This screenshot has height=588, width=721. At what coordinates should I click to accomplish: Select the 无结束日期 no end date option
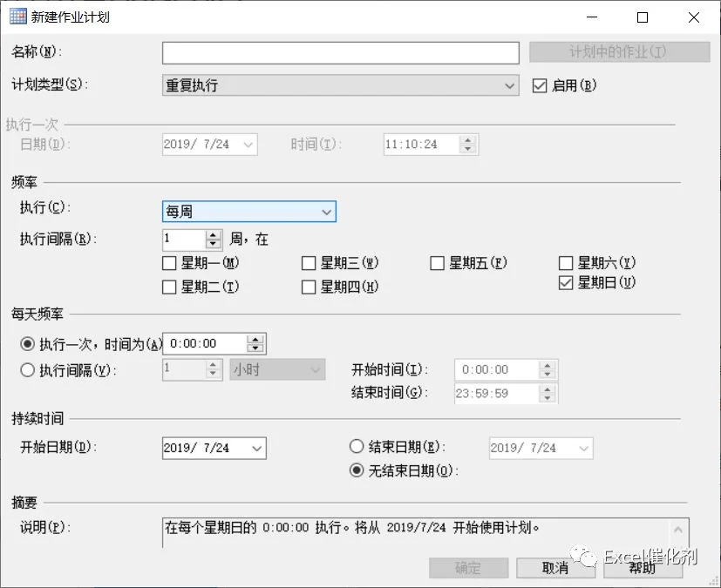click(x=357, y=470)
